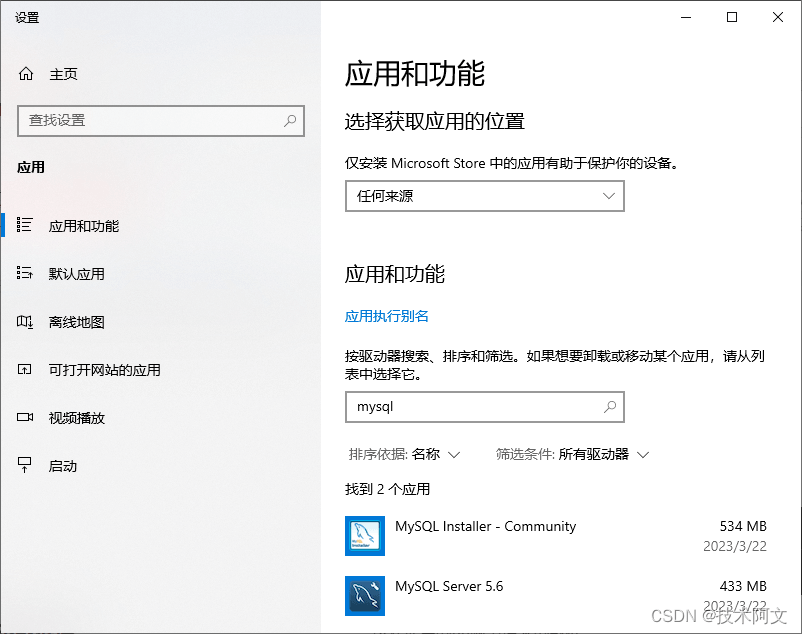Click the 离线地图 map icon

coord(25,322)
